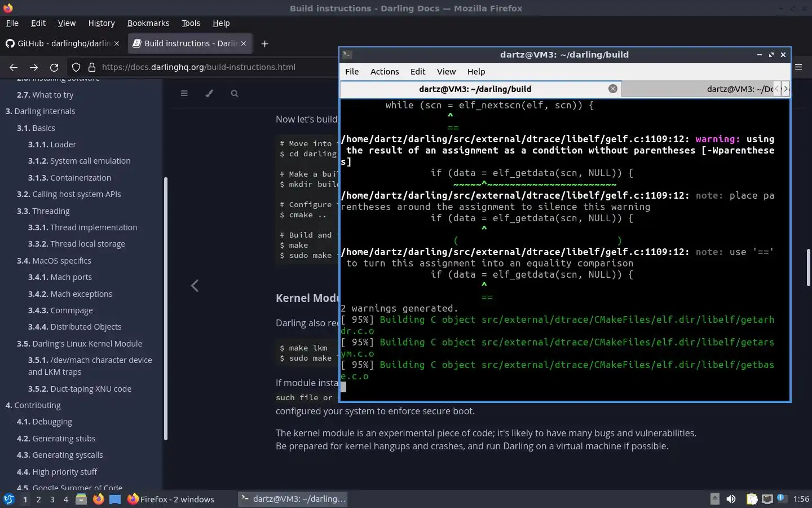The width and height of the screenshot is (812, 508).
Task: Open the docs theme brush icon
Action: tap(209, 93)
